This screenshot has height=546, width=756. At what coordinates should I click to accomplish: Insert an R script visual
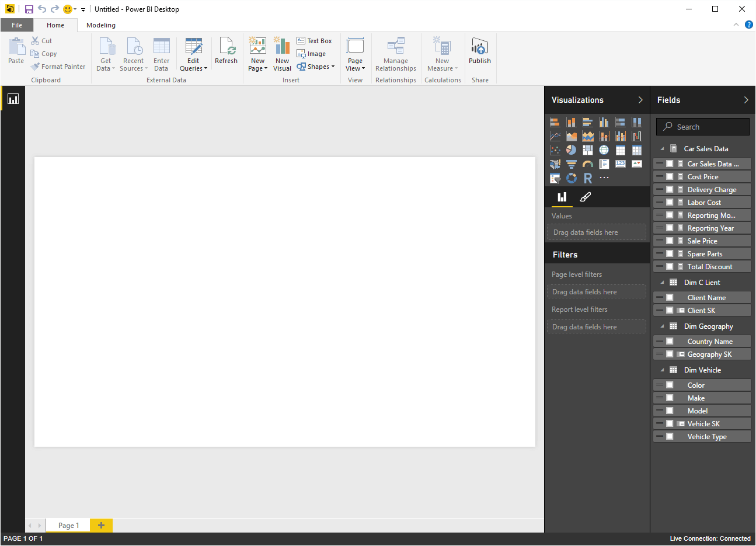click(x=588, y=178)
